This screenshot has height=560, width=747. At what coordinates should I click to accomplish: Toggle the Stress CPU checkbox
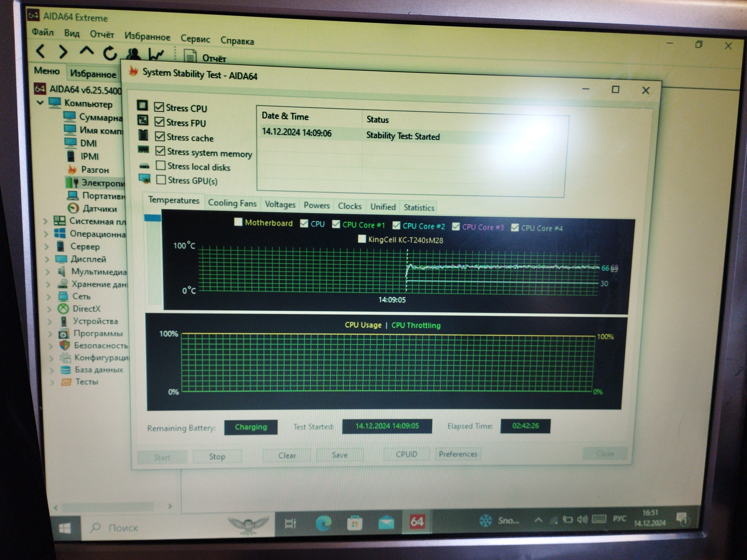pyautogui.click(x=159, y=107)
